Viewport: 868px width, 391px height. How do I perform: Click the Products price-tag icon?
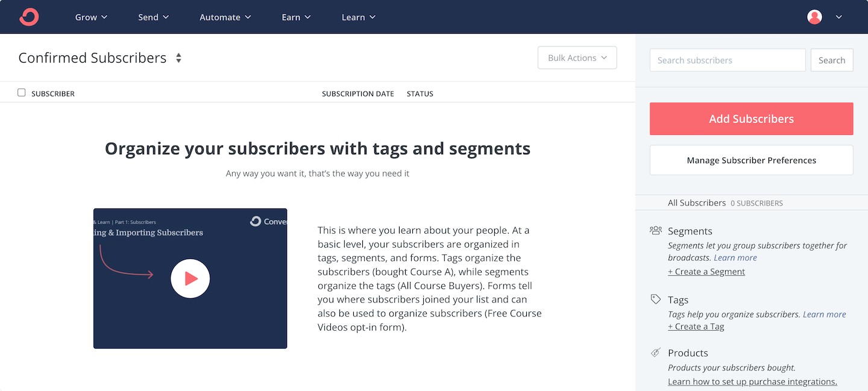click(x=656, y=352)
